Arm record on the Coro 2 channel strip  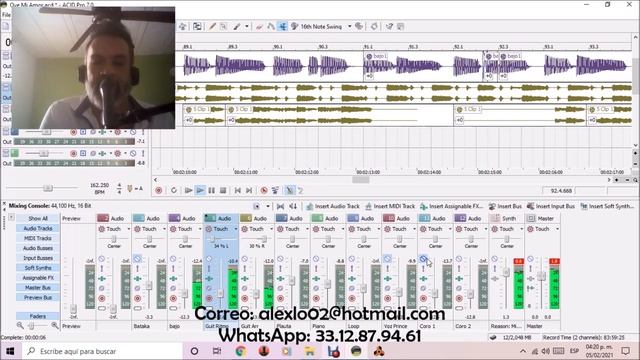pyautogui.click(x=459, y=298)
